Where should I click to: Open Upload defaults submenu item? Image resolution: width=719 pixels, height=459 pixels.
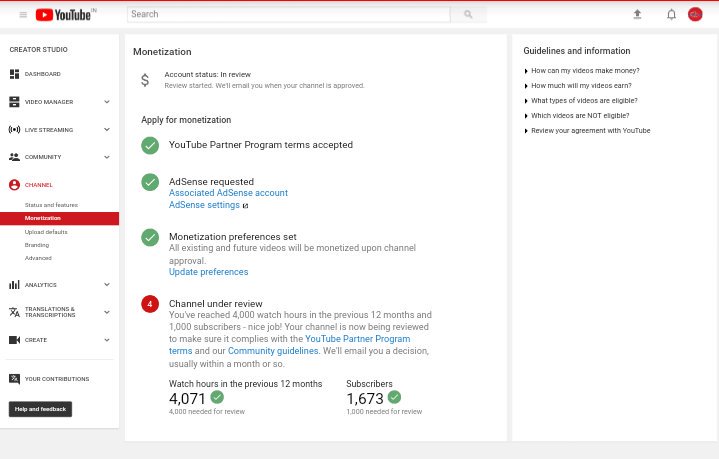tap(46, 232)
